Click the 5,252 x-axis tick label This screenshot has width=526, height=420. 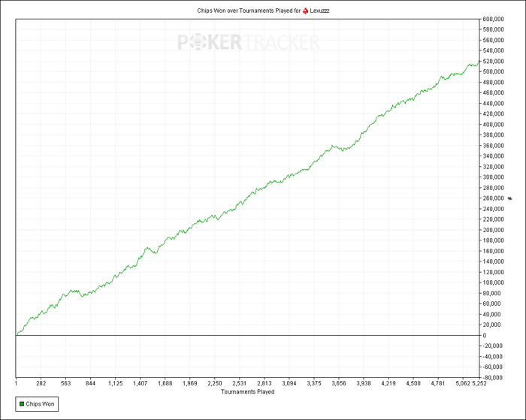pos(479,383)
